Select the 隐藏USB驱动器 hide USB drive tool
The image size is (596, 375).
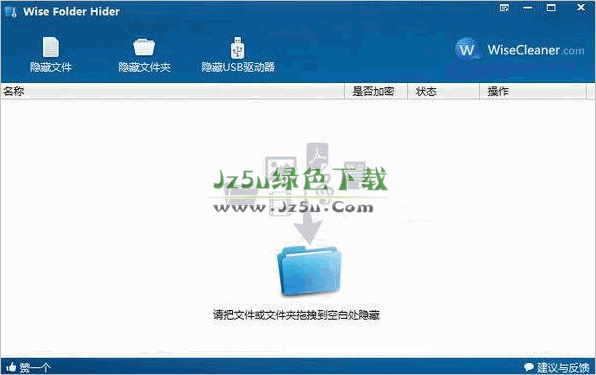[x=238, y=54]
